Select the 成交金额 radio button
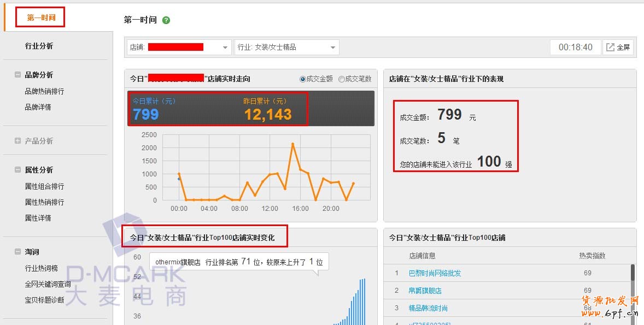This screenshot has height=325, width=644. click(x=303, y=79)
